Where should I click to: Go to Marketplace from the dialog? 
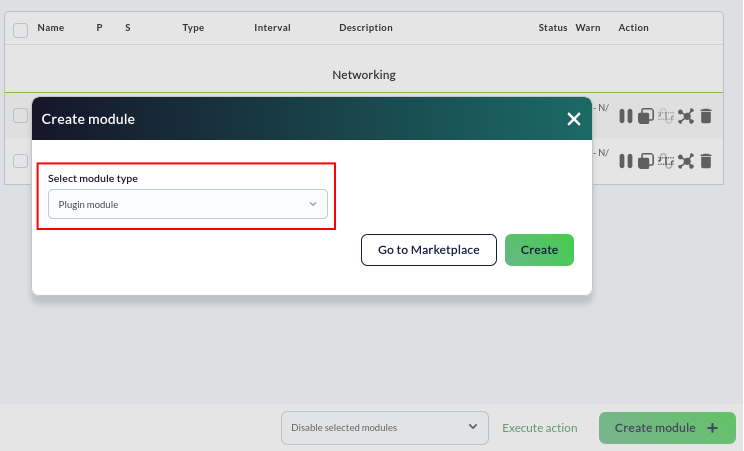(x=428, y=250)
